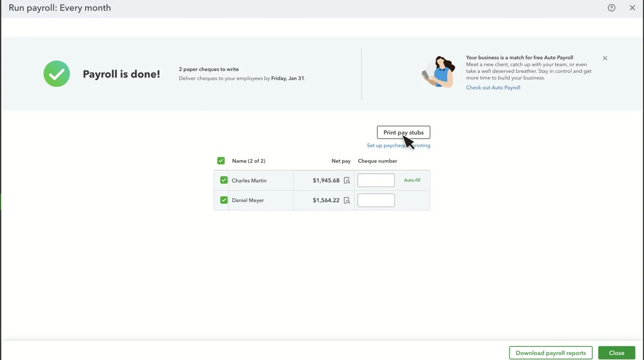
Task: Preview Charles Martin's paycheque details icon
Action: [x=347, y=181]
